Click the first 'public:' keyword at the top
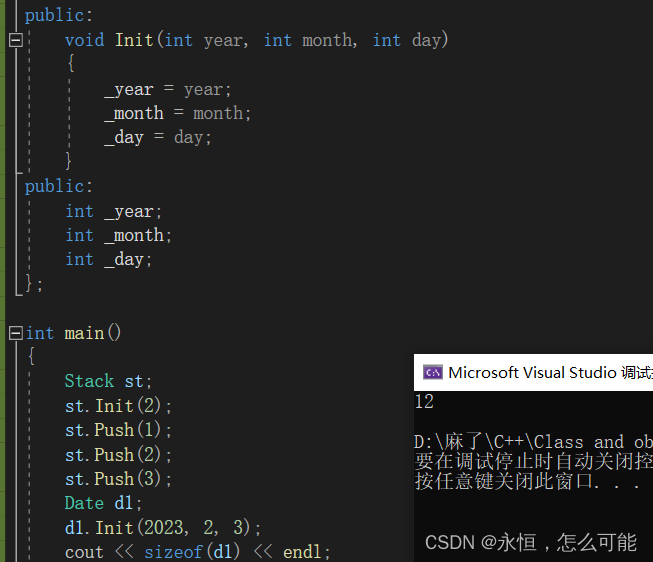This screenshot has height=562, width=653. coord(59,16)
